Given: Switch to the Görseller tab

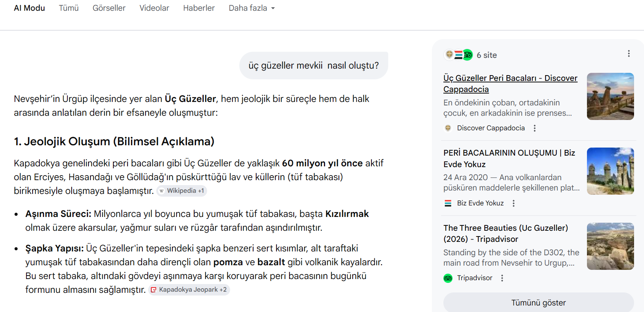Looking at the screenshot, I should tap(109, 8).
